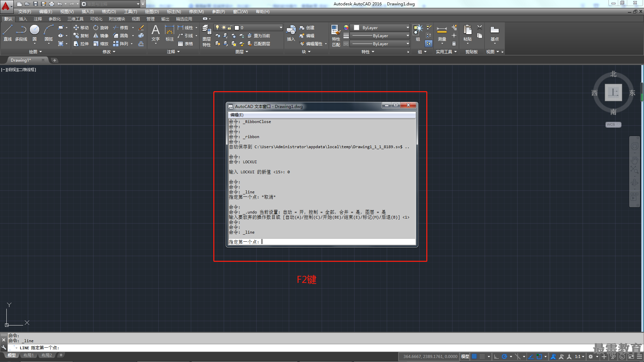Click the cut (scissors) icon in clipboard panel
The height and width of the screenshot is (362, 644).
tap(480, 27)
